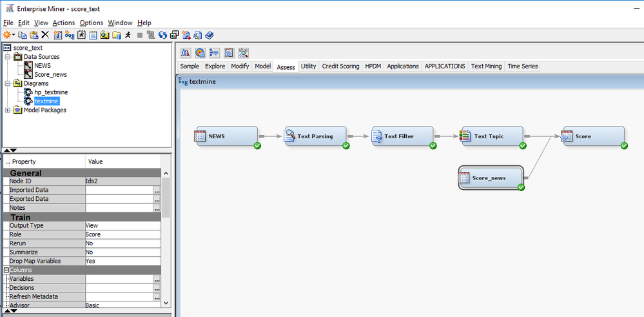Select the Text Filter node
The width and height of the screenshot is (644, 317).
[402, 136]
